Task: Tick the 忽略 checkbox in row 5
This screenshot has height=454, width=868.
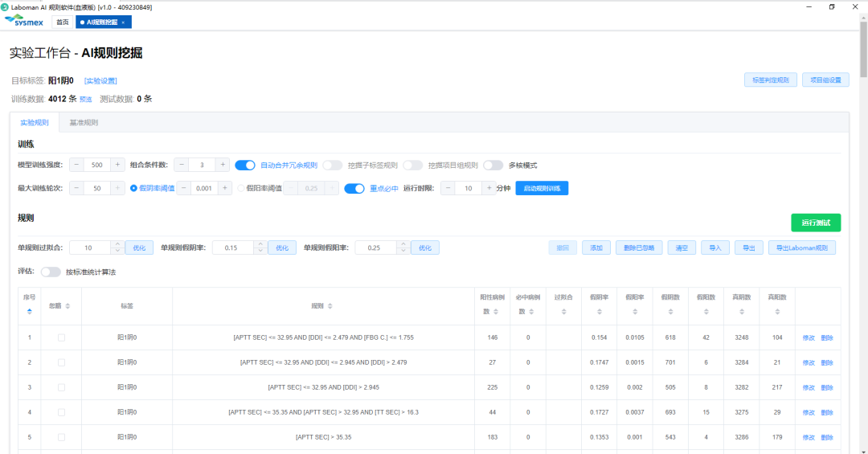Action: point(61,437)
